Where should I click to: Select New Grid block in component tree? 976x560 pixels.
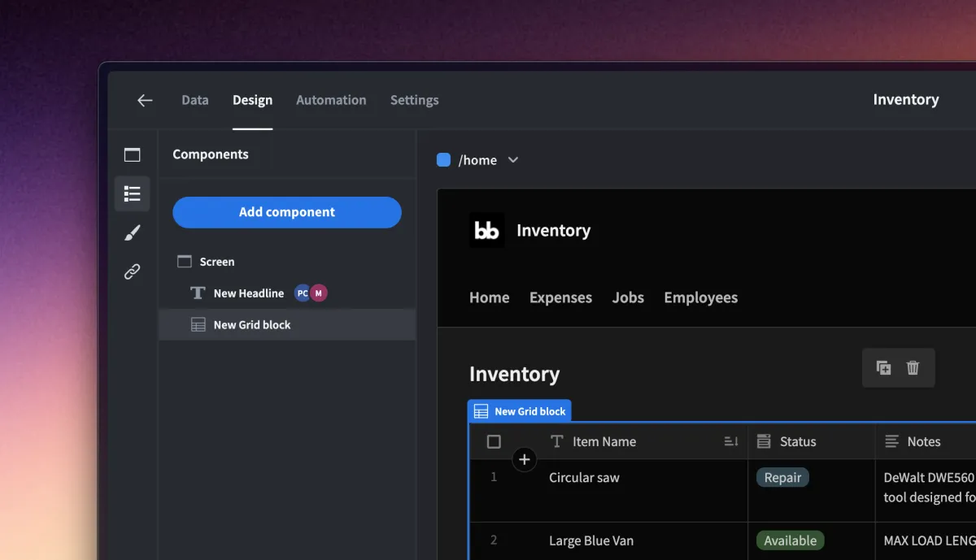pyautogui.click(x=287, y=324)
